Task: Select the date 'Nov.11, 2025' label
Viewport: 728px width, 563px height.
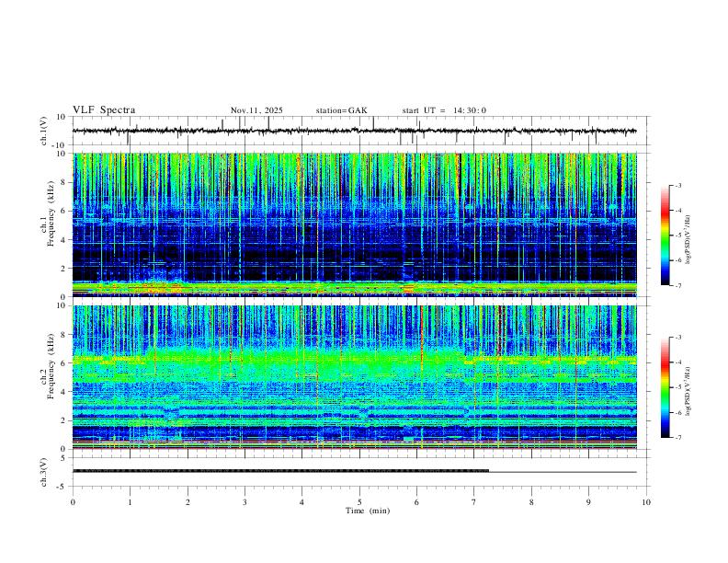Action: 256,110
